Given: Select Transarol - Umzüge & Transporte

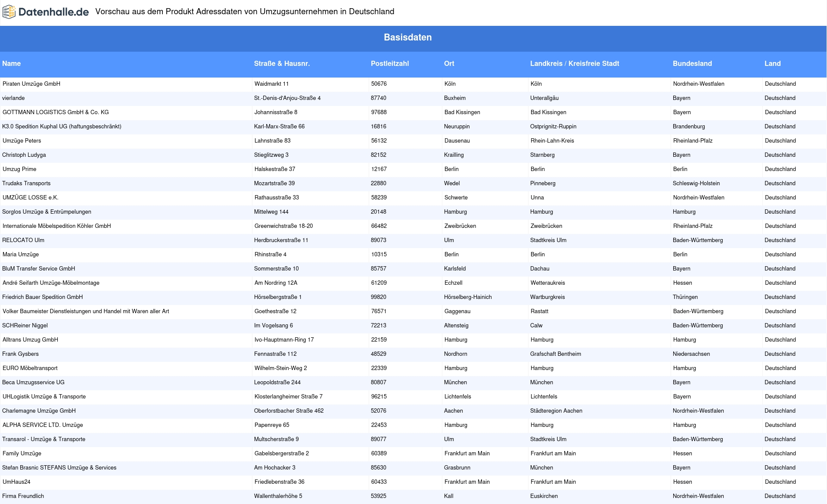Looking at the screenshot, I should [x=44, y=439].
